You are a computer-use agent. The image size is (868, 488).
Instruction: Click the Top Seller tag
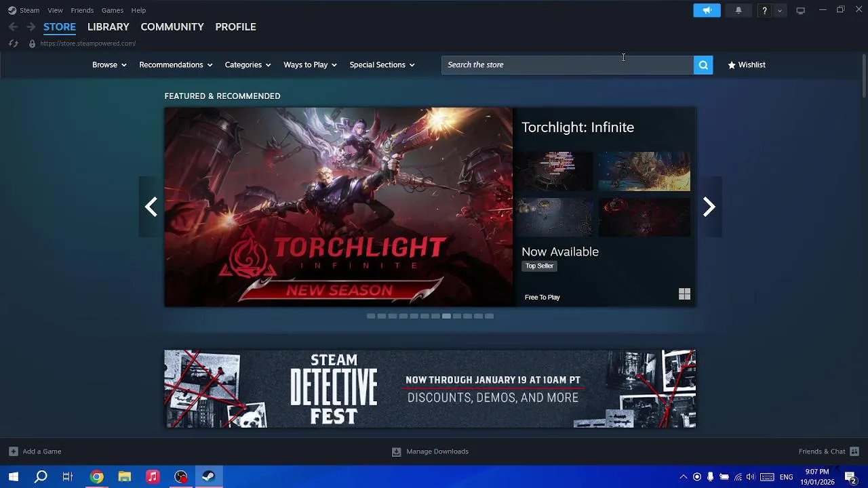540,266
